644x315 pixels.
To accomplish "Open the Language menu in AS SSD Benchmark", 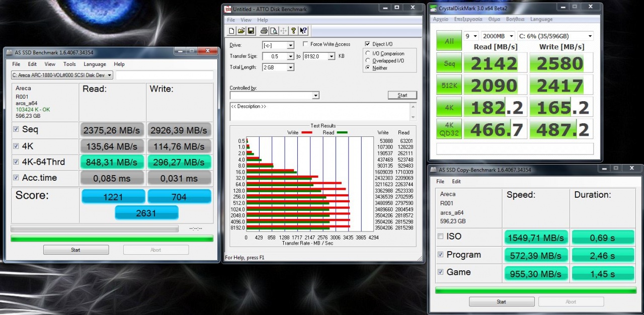I will point(95,64).
